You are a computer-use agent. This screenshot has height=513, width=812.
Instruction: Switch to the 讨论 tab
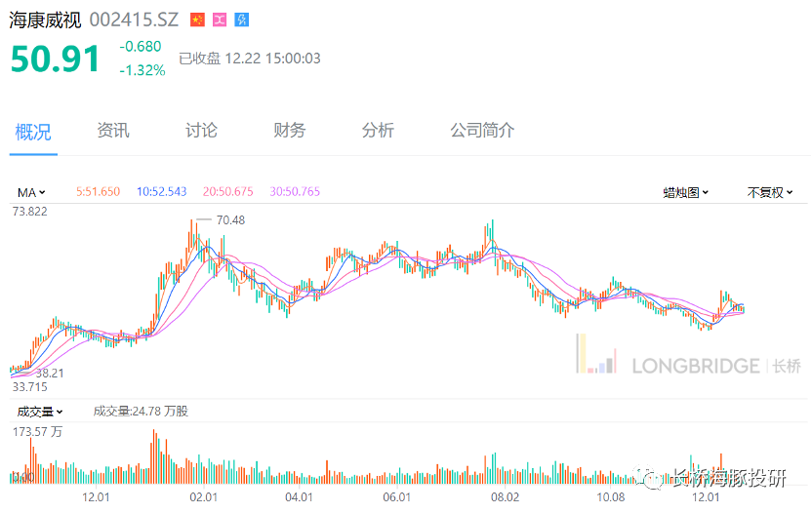201,131
